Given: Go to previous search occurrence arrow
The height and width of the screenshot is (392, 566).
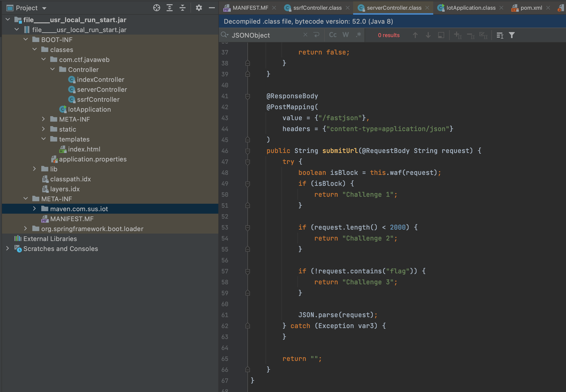Looking at the screenshot, I should pyautogui.click(x=415, y=35).
